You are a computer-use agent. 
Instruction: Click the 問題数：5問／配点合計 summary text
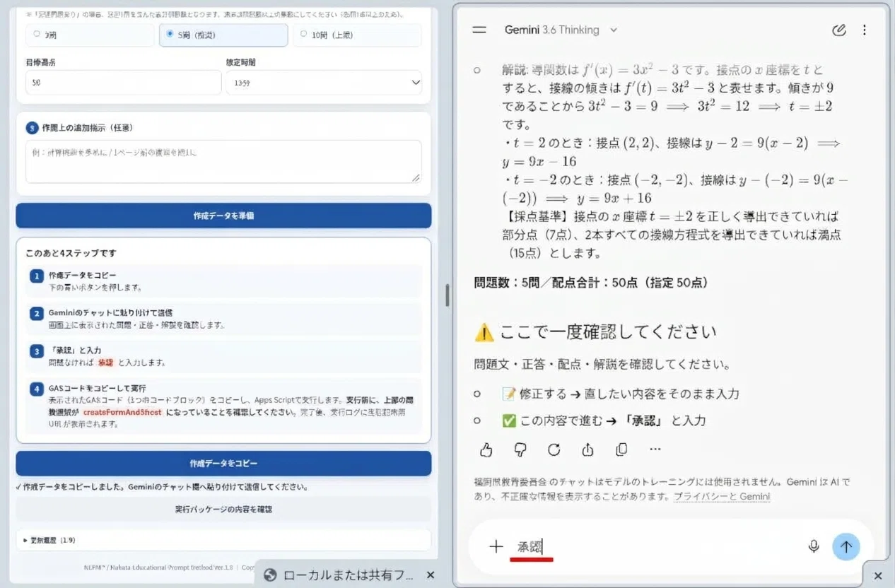pyautogui.click(x=591, y=283)
